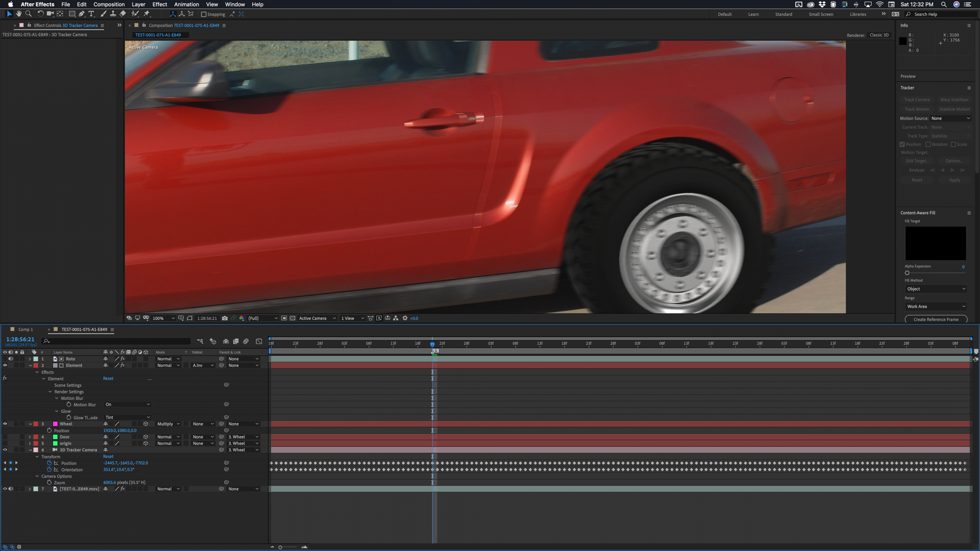Open the Wheel layer Multiply mode dropdown
Image resolution: width=980 pixels, height=551 pixels.
[x=168, y=424]
